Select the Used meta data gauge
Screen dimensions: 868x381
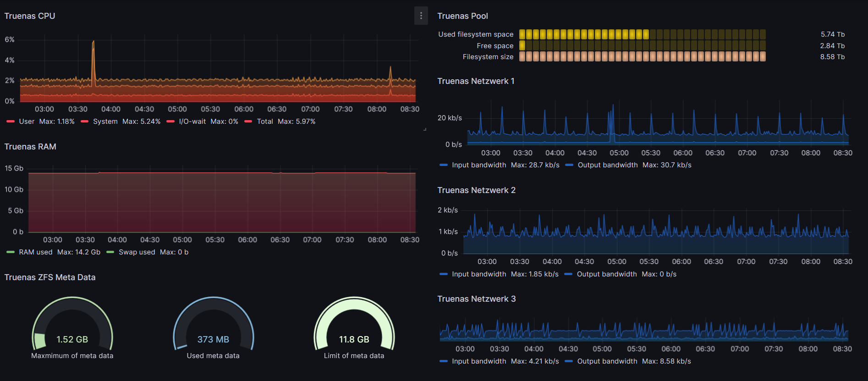pyautogui.click(x=213, y=324)
